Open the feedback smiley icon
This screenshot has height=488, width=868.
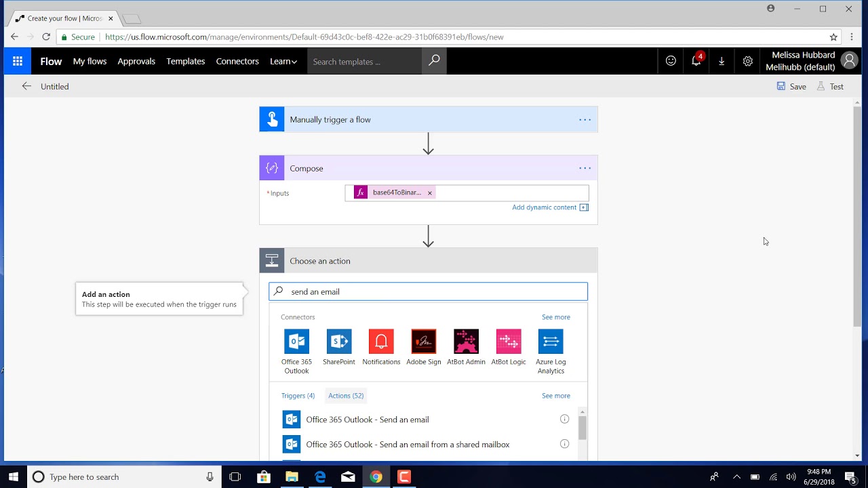[671, 61]
